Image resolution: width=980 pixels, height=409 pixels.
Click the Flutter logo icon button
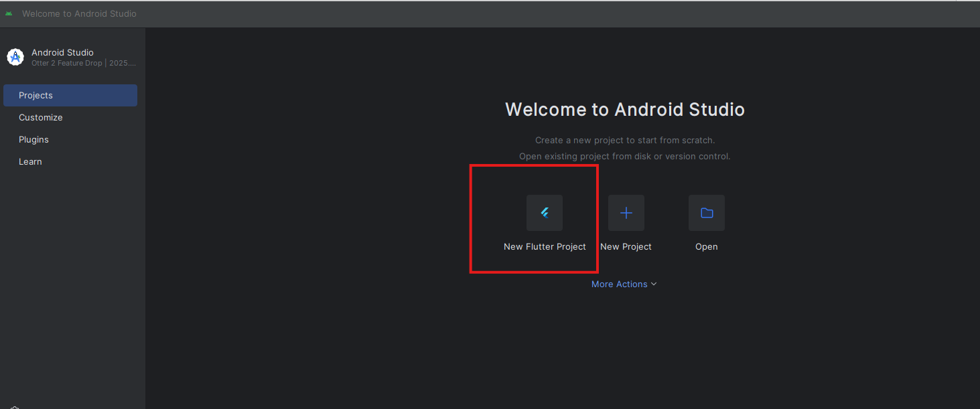(x=545, y=213)
